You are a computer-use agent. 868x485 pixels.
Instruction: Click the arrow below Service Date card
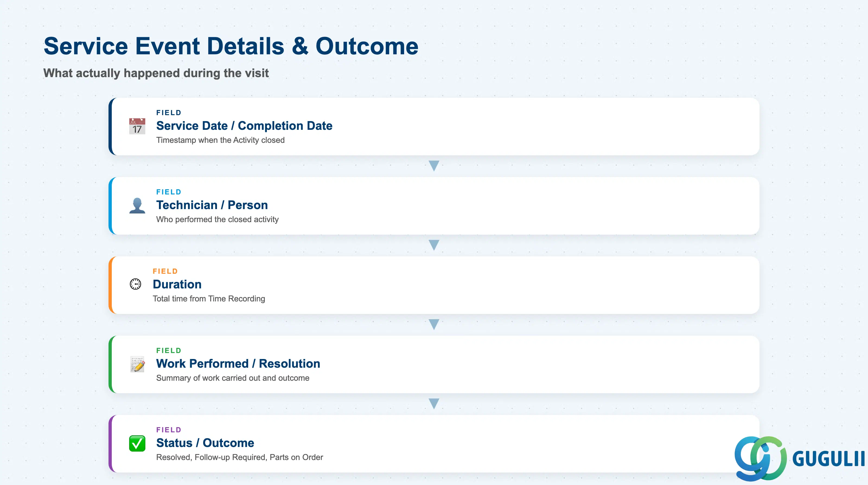[x=434, y=166]
